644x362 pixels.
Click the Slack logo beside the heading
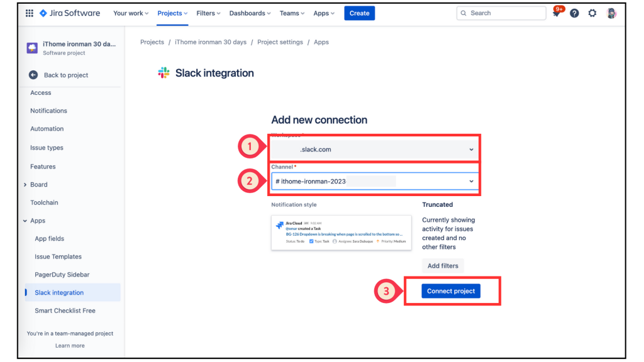[x=164, y=73]
